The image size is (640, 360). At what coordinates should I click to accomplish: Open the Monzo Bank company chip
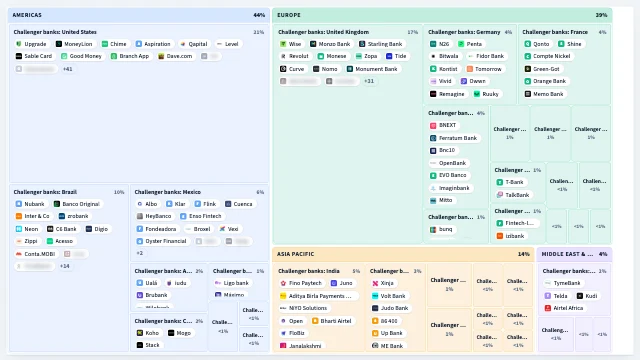click(x=330, y=44)
